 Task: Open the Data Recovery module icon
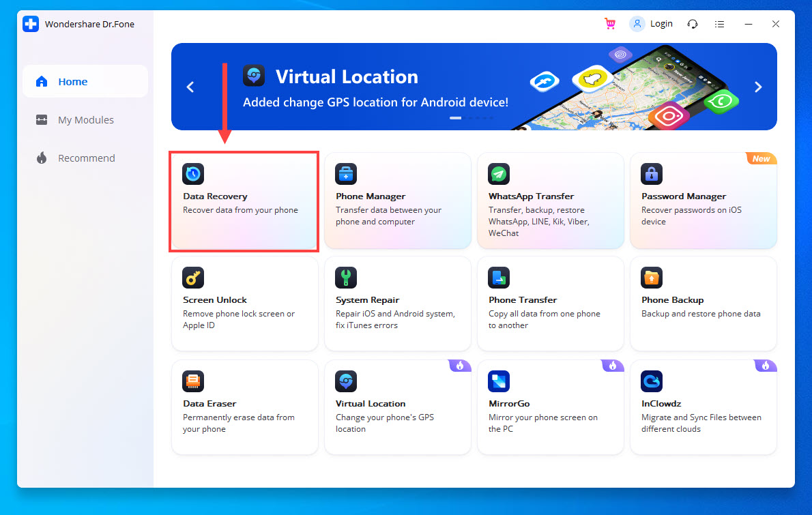point(193,174)
